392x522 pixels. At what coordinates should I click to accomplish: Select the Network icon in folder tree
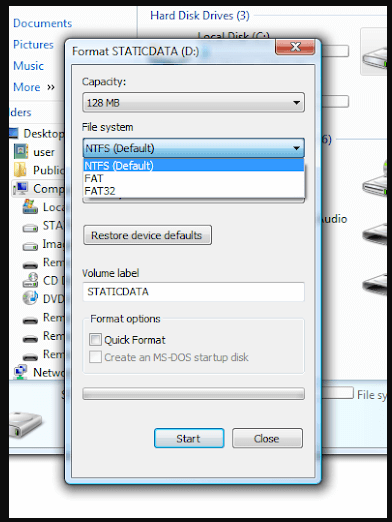[21, 372]
